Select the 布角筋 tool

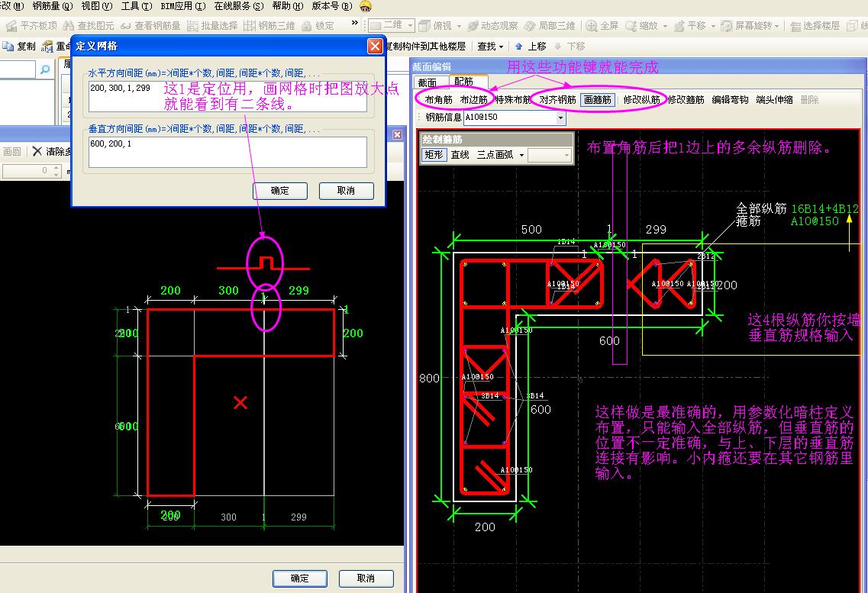pyautogui.click(x=438, y=99)
